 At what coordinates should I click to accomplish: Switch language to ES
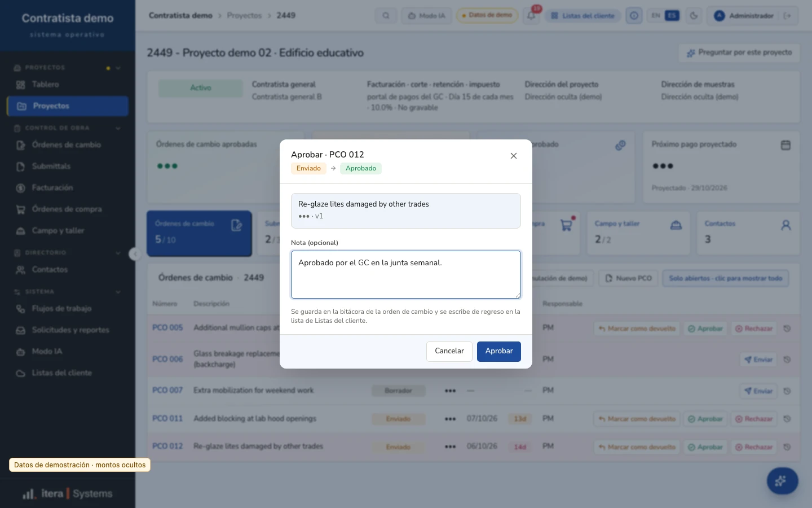[x=672, y=16]
